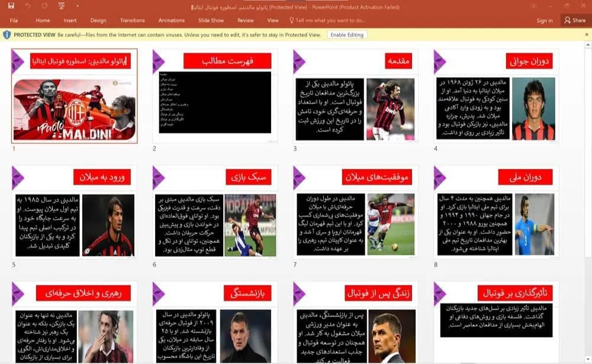Click the Protected View shield icon
Image resolution: width=592 pixels, height=364 pixels.
click(7, 35)
